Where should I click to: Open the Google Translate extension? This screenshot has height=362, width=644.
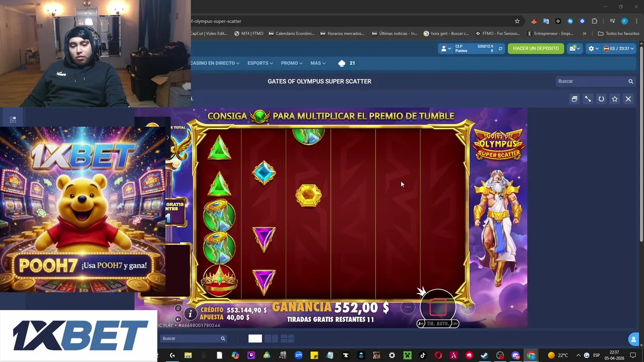(x=546, y=21)
